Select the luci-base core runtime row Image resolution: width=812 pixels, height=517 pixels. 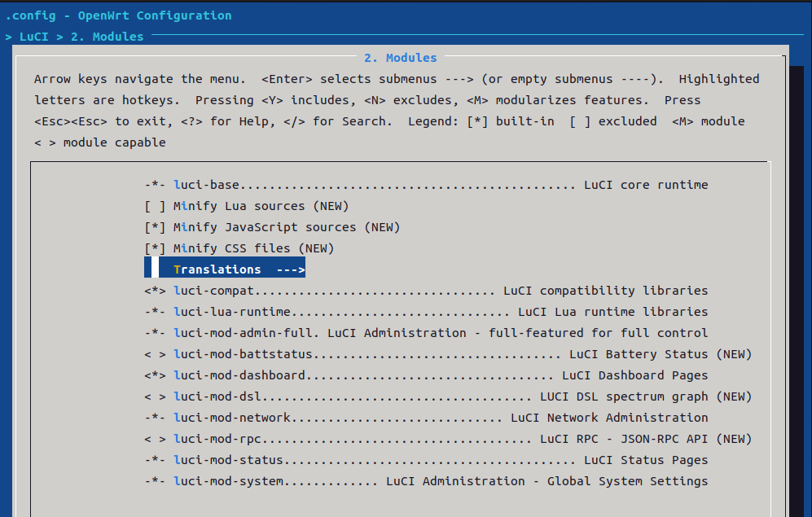point(426,186)
